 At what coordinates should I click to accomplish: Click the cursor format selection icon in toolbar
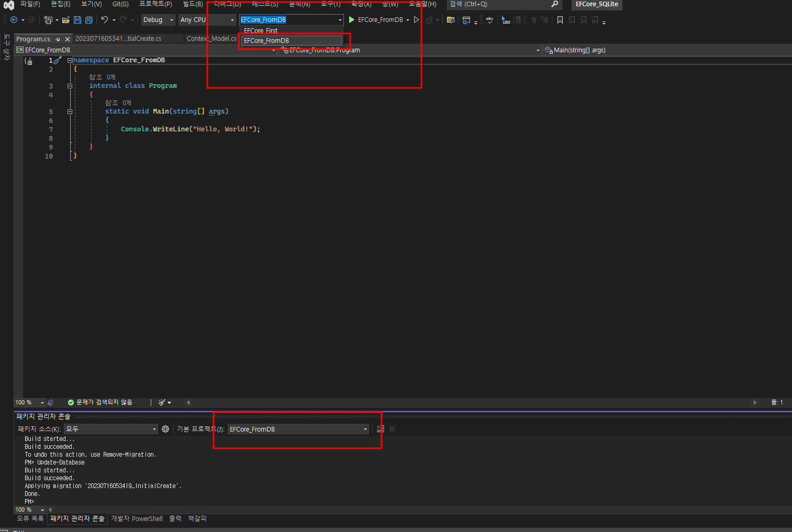click(x=506, y=20)
